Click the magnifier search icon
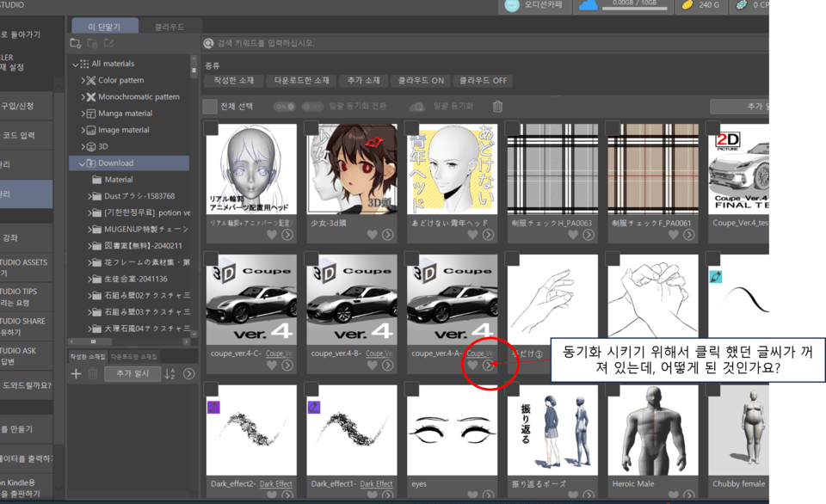Image resolution: width=826 pixels, height=504 pixels. tap(208, 43)
